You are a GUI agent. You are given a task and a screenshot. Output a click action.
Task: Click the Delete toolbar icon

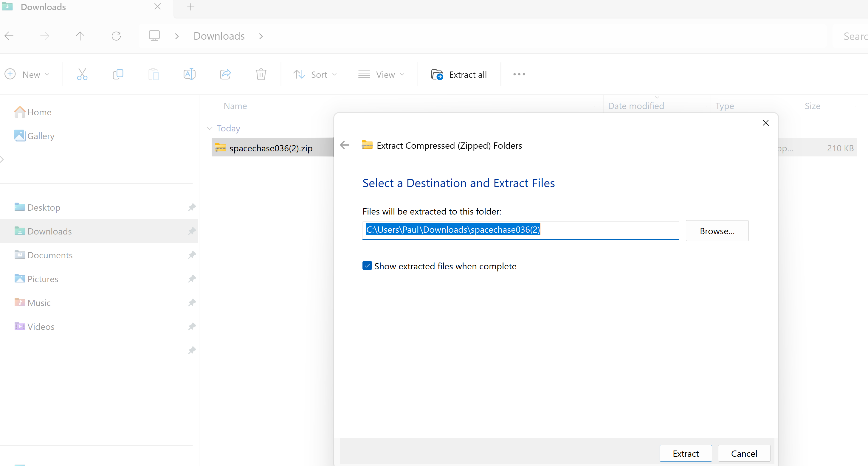coord(261,74)
